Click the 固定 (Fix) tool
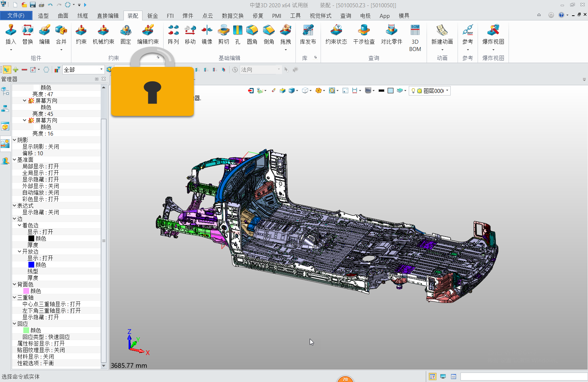588x382 pixels. point(126,35)
